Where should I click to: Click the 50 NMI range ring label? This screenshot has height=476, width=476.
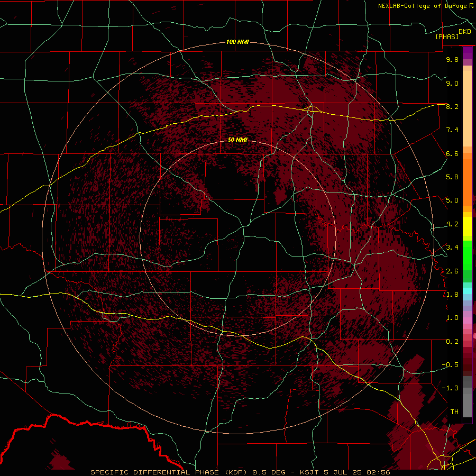[x=237, y=140]
